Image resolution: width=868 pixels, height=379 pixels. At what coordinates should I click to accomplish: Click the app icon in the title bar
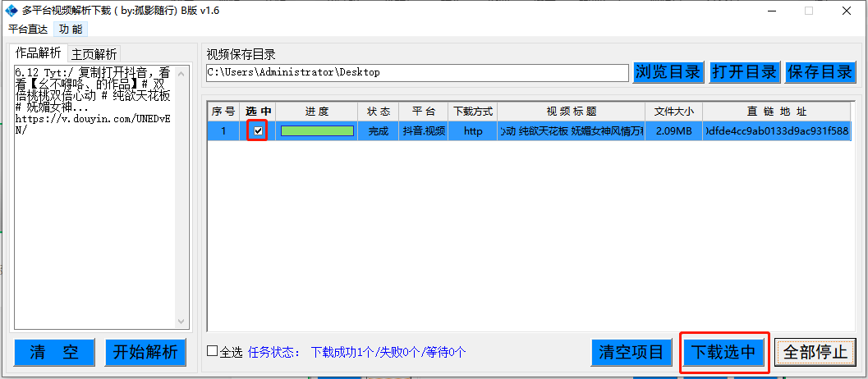(x=11, y=11)
